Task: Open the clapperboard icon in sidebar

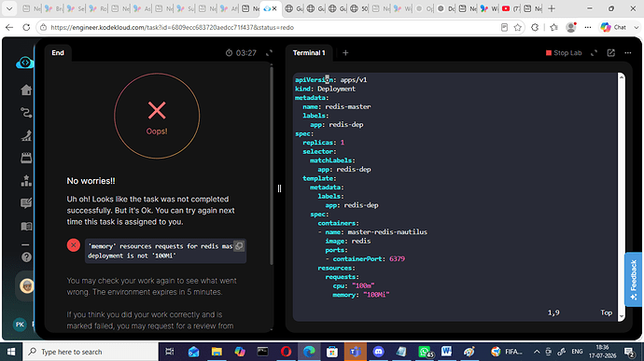Action: pos(26,158)
